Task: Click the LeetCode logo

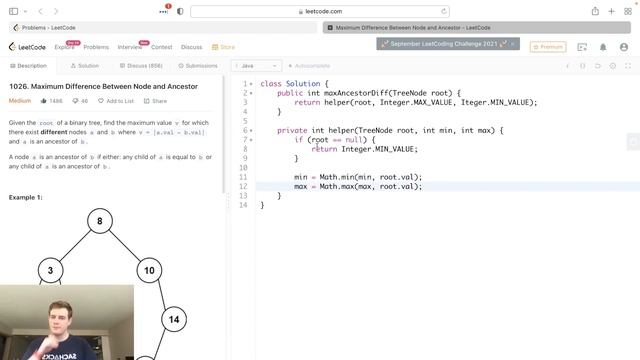Action: pos(27,47)
